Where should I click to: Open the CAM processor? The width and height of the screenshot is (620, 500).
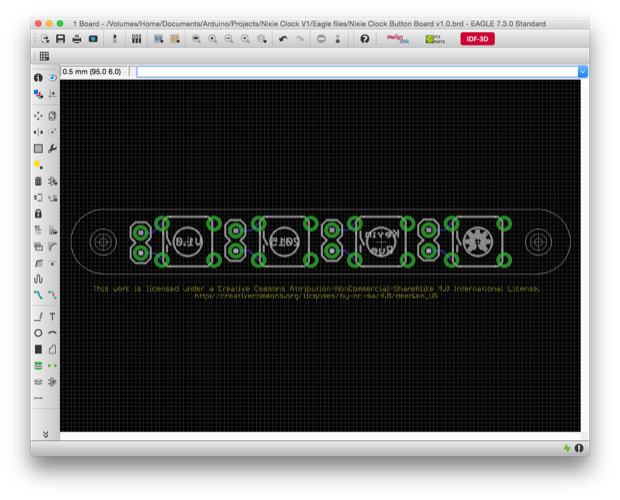point(93,39)
